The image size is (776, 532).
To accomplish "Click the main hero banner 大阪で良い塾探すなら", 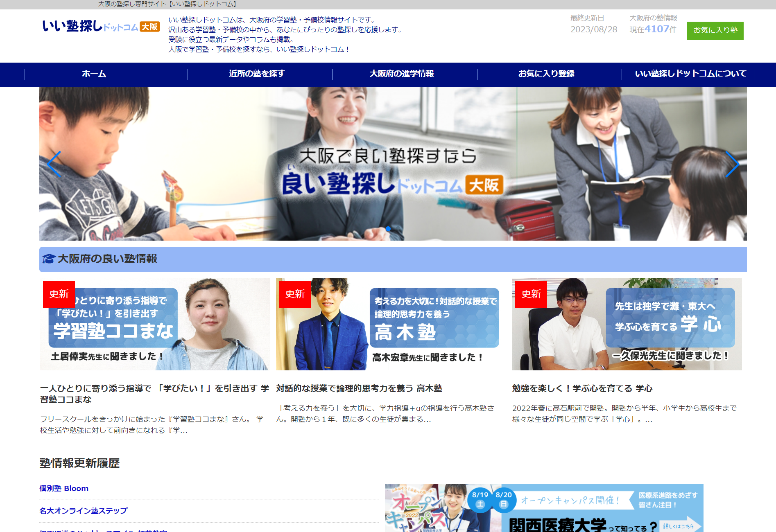I will pos(393,164).
